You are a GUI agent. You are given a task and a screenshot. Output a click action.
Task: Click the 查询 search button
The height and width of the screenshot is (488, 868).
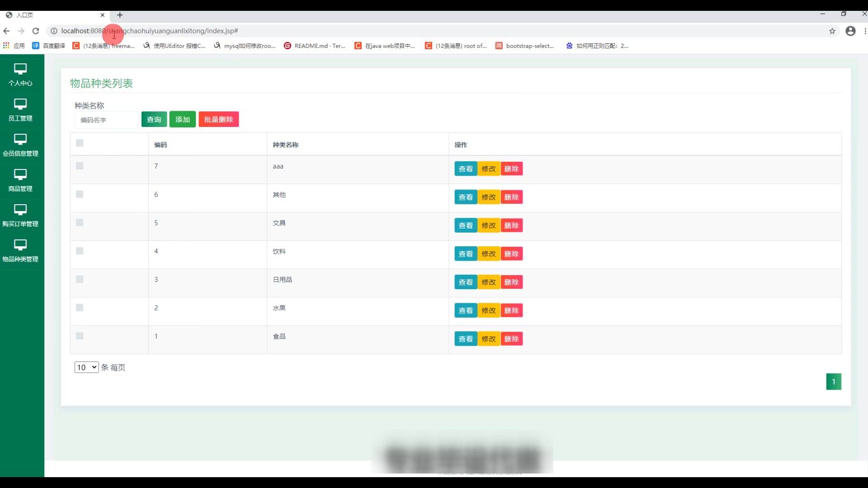pyautogui.click(x=154, y=119)
